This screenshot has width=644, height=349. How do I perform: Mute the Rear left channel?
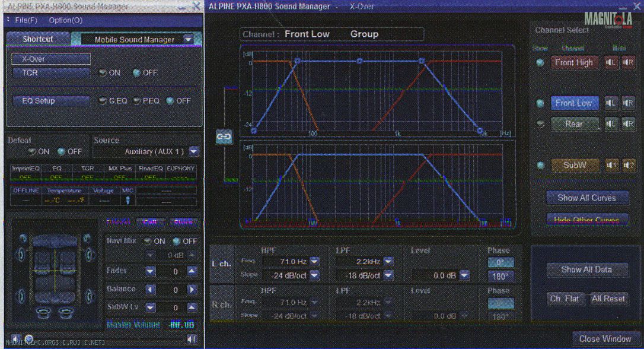click(611, 123)
